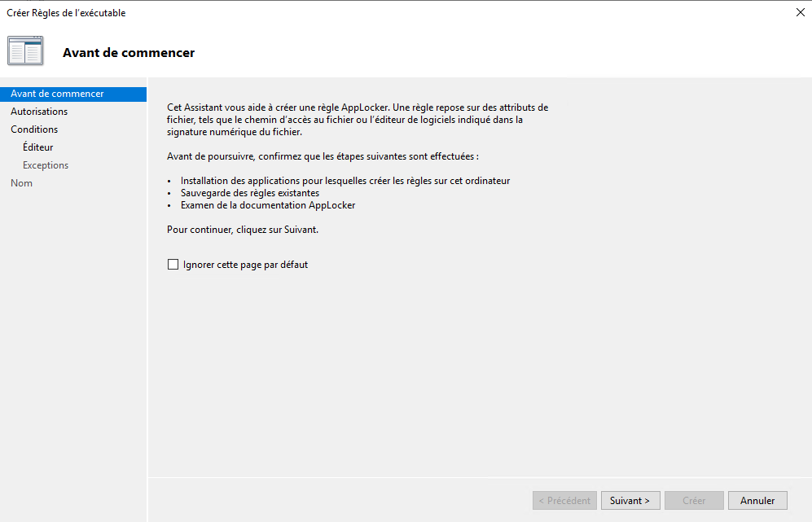The width and height of the screenshot is (812, 522).
Task: Close the wizard with the X button
Action: (x=800, y=12)
